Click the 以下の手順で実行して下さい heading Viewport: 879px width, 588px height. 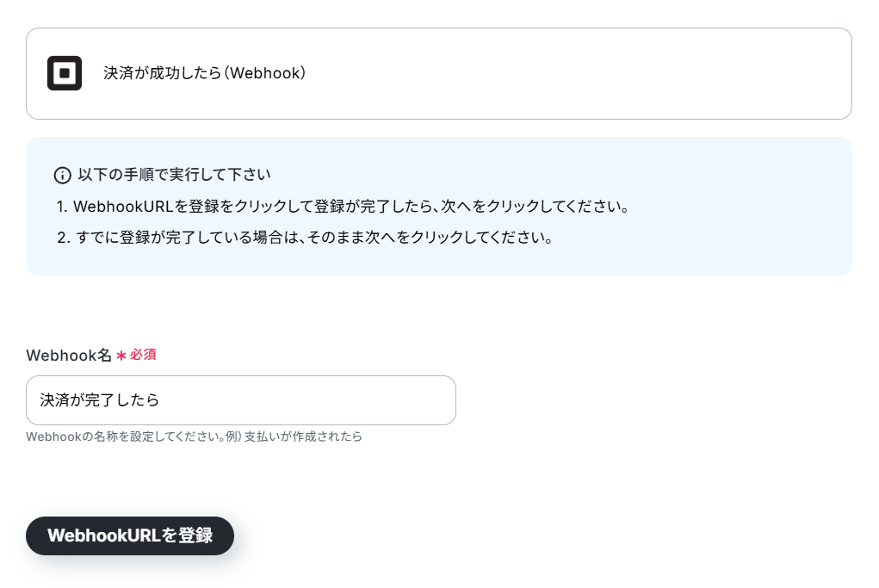(x=175, y=175)
